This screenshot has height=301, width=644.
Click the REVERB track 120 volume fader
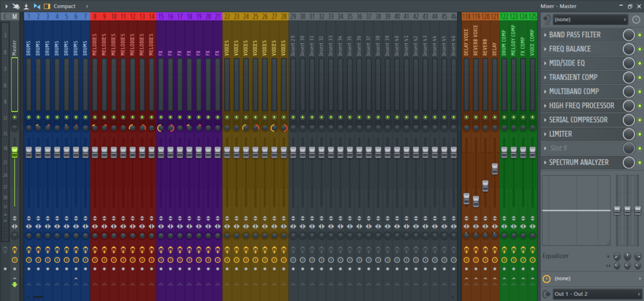[x=486, y=185]
